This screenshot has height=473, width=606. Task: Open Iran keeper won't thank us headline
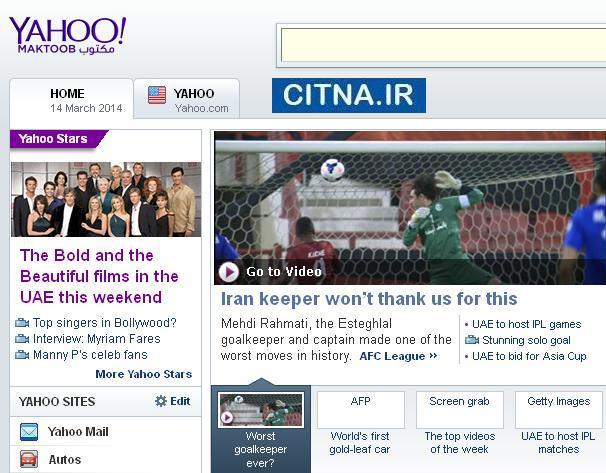pyautogui.click(x=369, y=299)
